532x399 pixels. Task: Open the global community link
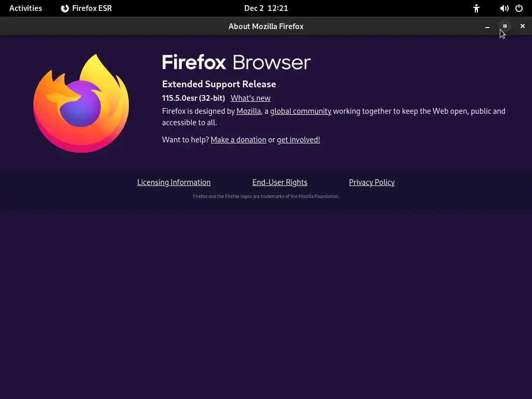point(301,111)
